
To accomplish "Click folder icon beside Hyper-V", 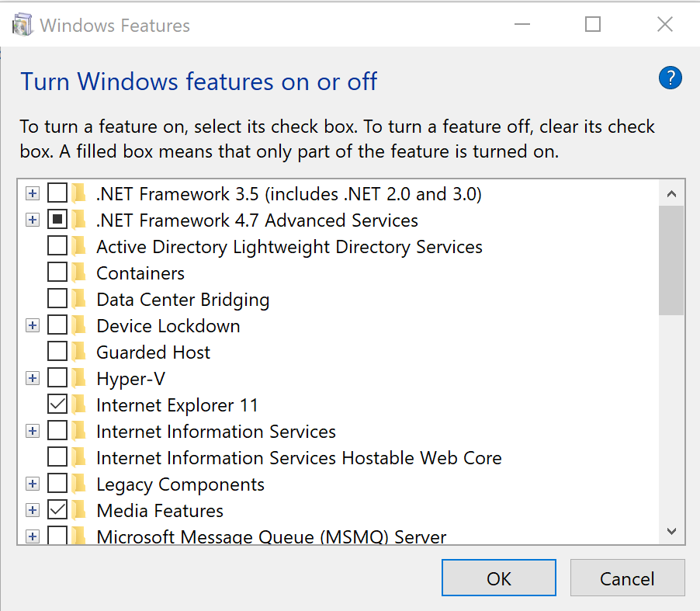I will [x=79, y=378].
